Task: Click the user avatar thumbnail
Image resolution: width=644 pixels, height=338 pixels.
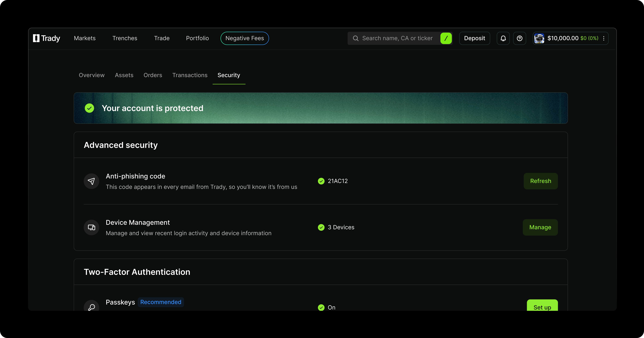Action: click(x=539, y=38)
